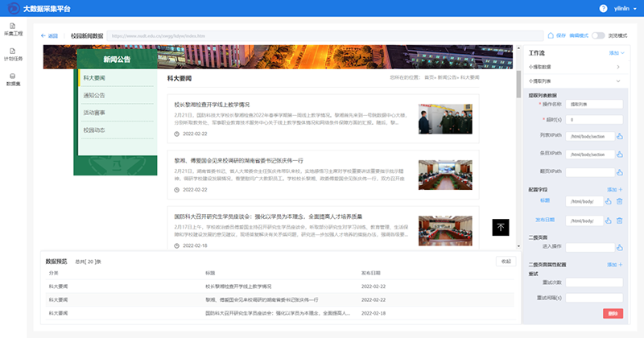
Task: Open the 工作流 添加 dropdown
Action: [617, 53]
